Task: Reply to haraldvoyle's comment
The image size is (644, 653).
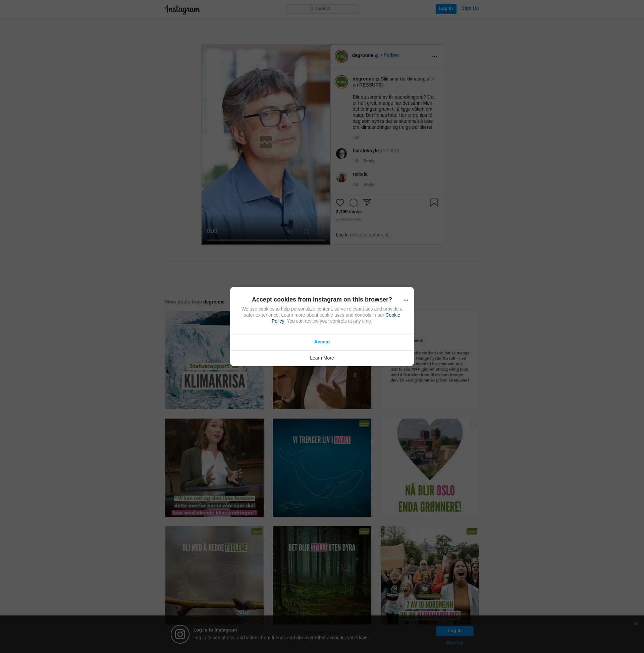Action: (x=369, y=161)
